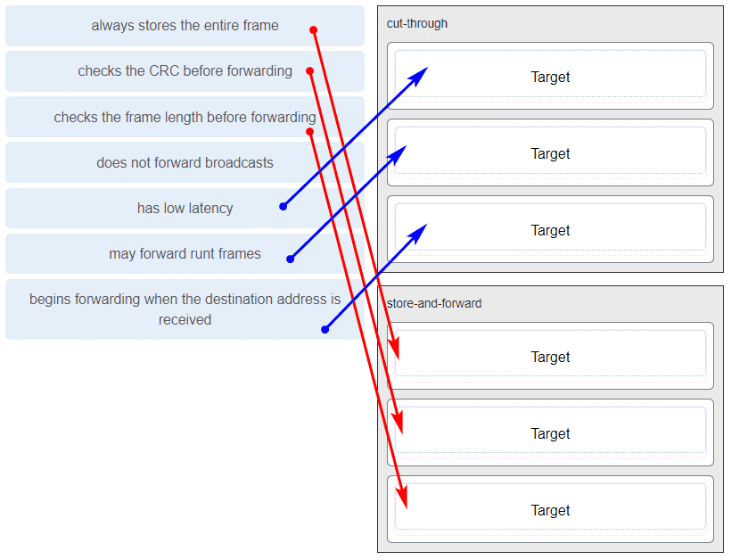Select the 'has low latency' item
Viewport: 731px width, 560px height.
click(x=185, y=209)
